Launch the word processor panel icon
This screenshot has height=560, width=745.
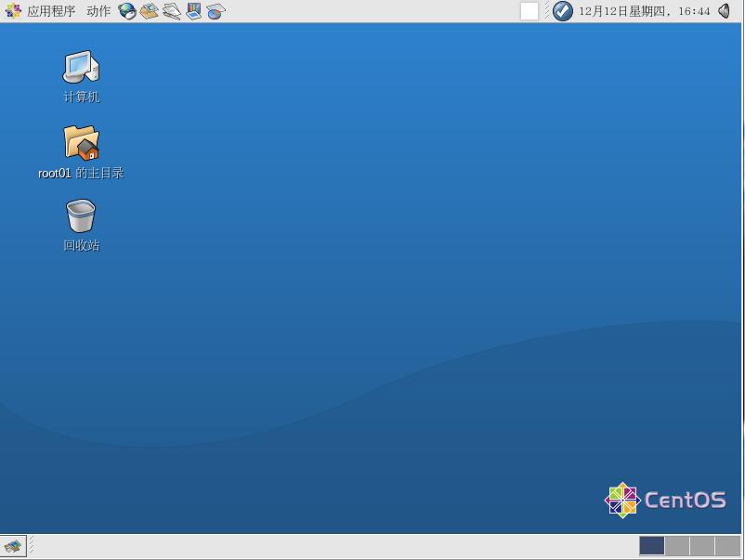point(172,11)
